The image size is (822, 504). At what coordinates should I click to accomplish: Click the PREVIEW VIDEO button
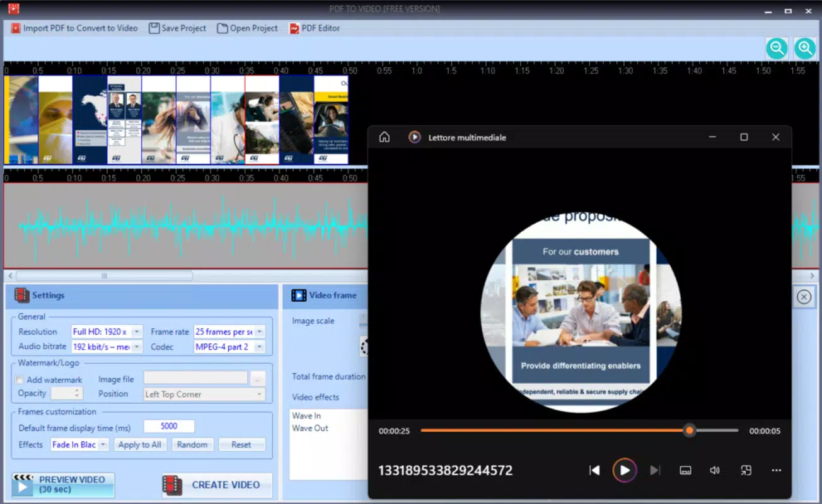coord(63,484)
